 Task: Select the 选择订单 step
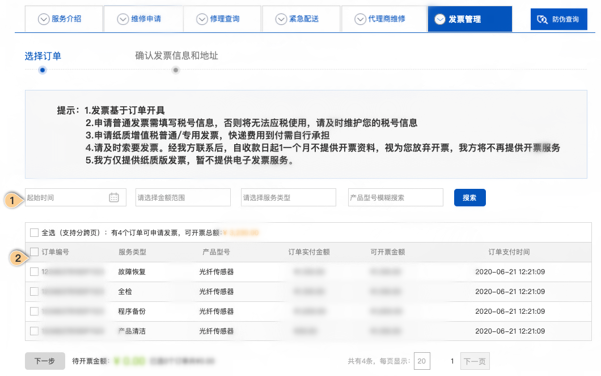43,56
